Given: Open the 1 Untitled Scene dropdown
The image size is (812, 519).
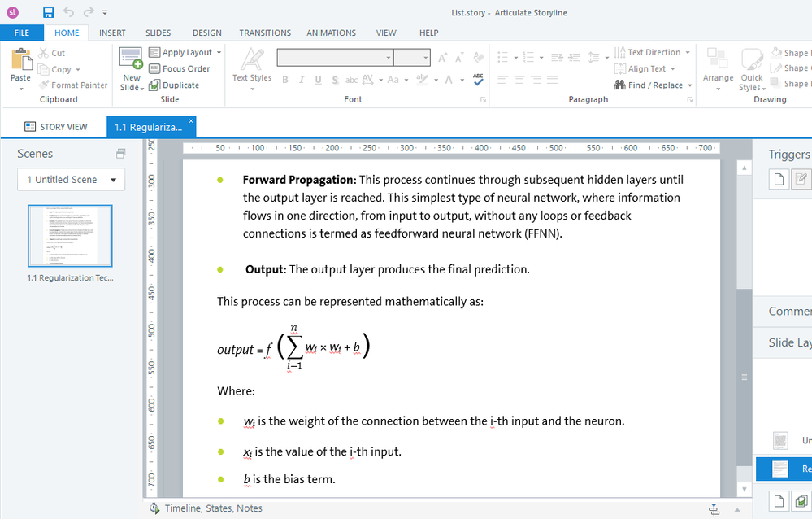Looking at the screenshot, I should click(x=72, y=180).
